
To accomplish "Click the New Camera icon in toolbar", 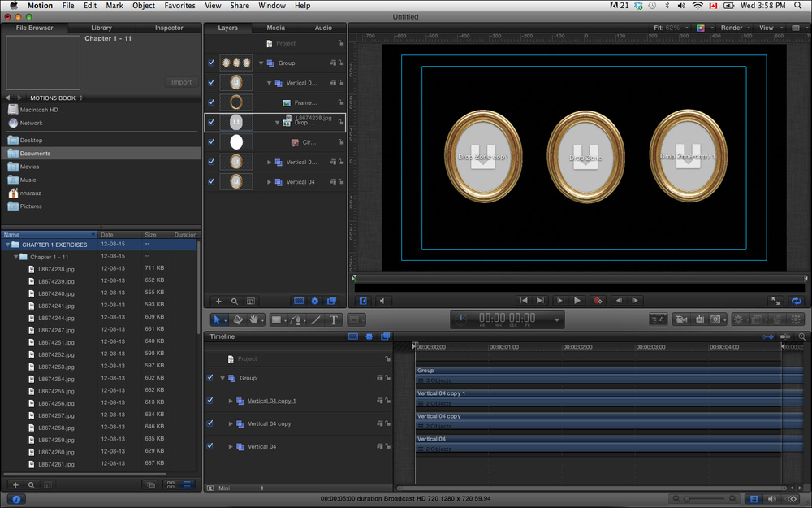I will pos(680,320).
